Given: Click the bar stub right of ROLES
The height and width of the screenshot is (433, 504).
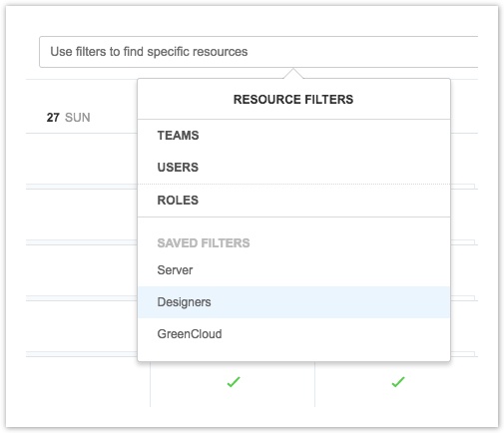Looking at the screenshot, I should point(463,187).
